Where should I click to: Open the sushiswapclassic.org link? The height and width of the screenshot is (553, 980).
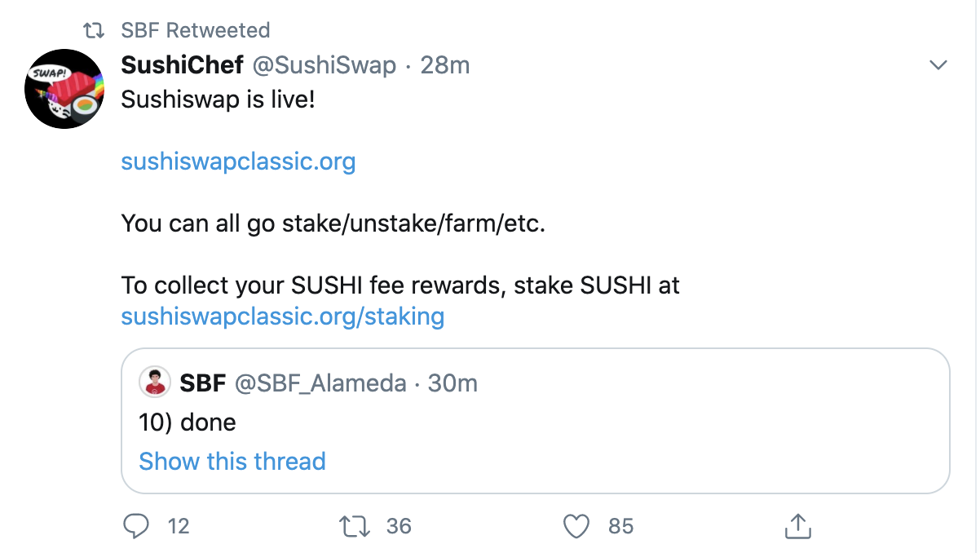[x=238, y=161]
